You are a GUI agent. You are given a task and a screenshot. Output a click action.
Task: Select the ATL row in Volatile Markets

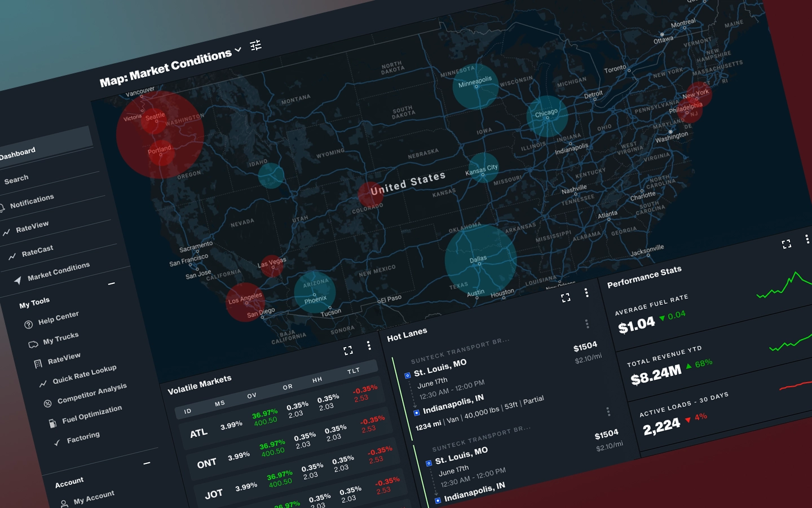(198, 433)
